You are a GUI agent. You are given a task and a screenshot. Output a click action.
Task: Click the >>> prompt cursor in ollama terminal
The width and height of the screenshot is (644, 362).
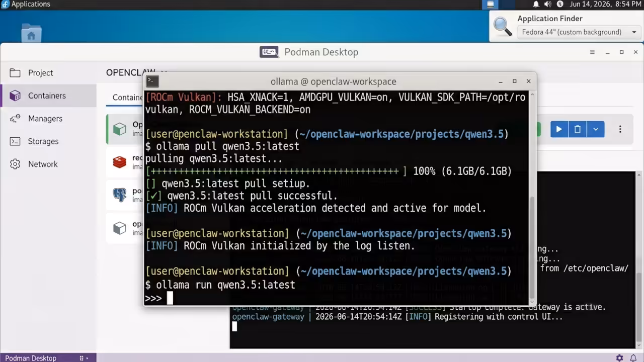170,298
